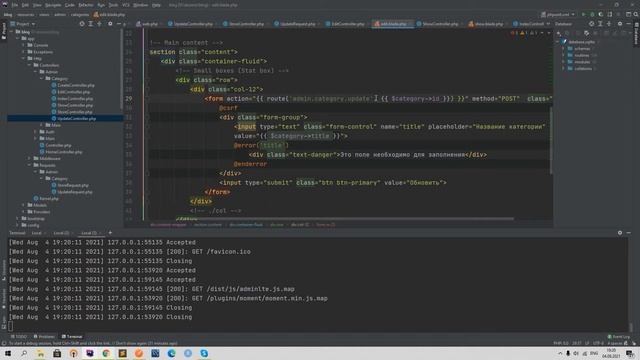
Task: Open the Refactor menu
Action: pos(86,5)
